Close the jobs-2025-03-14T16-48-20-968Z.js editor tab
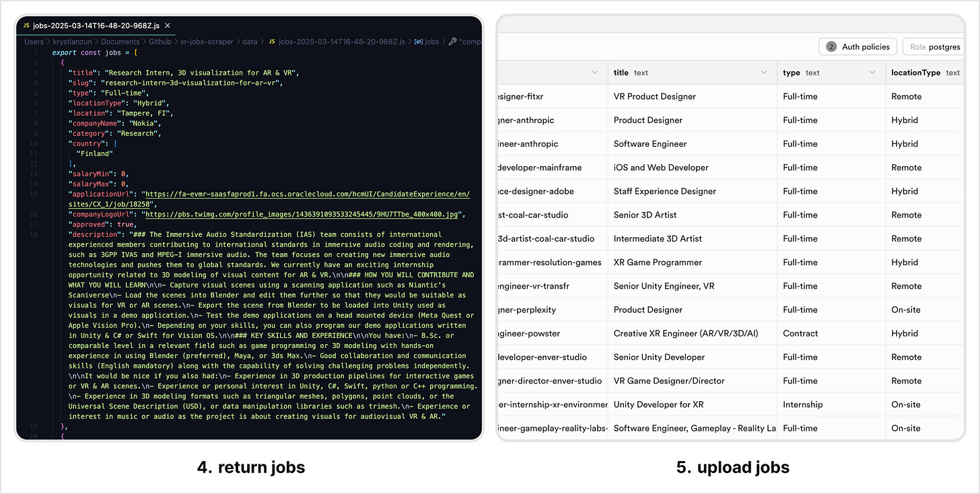980x494 pixels. 168,26
